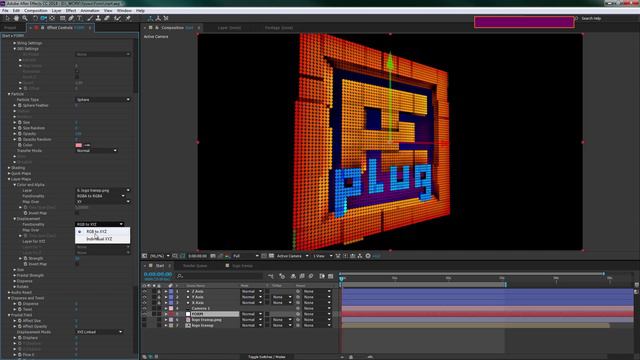The image size is (640, 360).
Task: Open the File menu
Action: coord(5,11)
